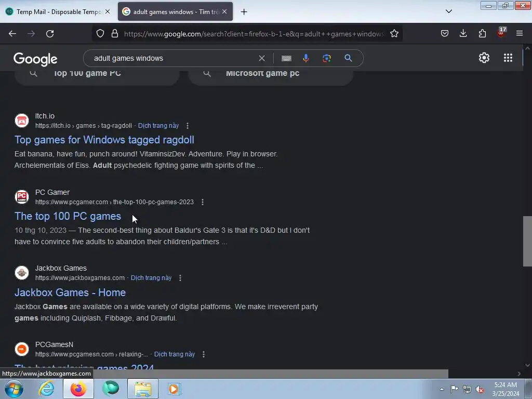The image size is (532, 399).
Task: Open Google on-screen keyboard input tool
Action: pos(286,58)
